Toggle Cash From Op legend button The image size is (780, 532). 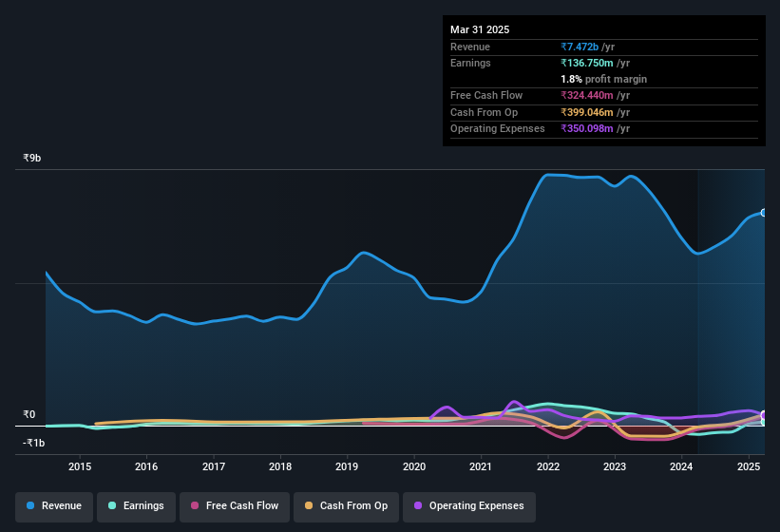(346, 506)
